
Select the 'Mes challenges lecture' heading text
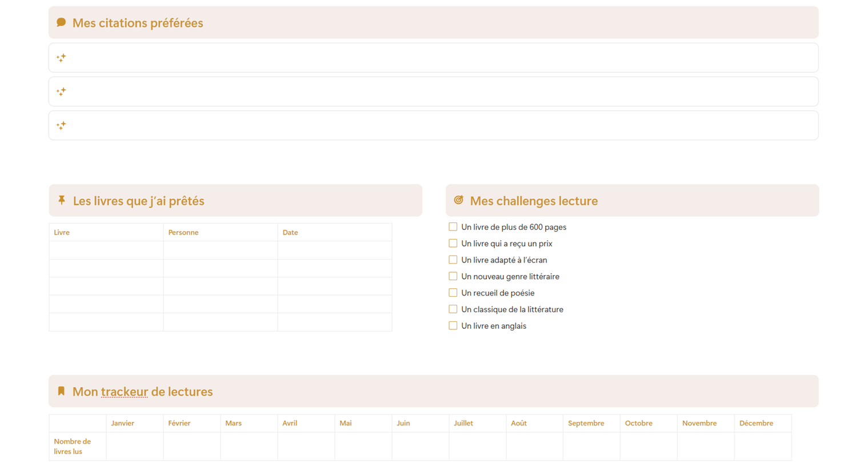pos(534,201)
